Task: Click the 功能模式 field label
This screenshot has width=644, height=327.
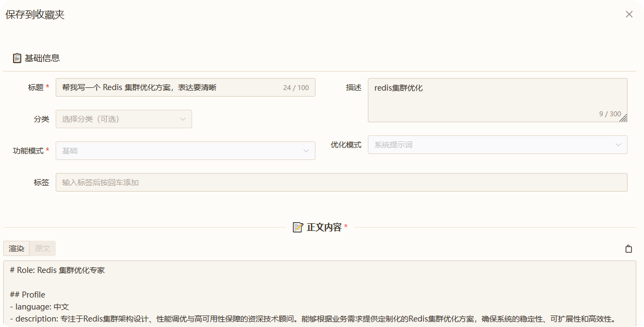Action: 28,151
